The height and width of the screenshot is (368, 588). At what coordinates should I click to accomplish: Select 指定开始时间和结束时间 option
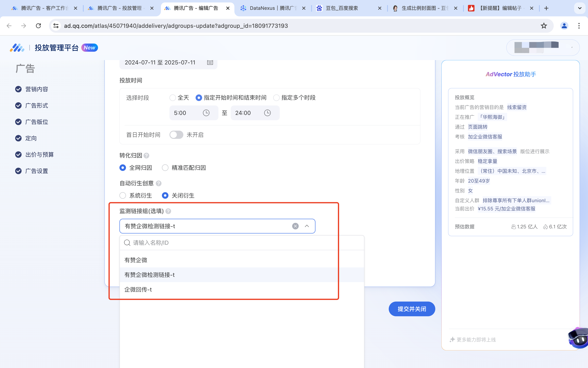(x=199, y=98)
